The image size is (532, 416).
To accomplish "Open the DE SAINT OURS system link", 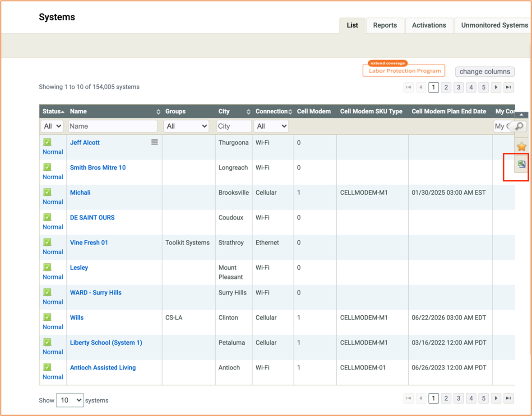I will 93,218.
